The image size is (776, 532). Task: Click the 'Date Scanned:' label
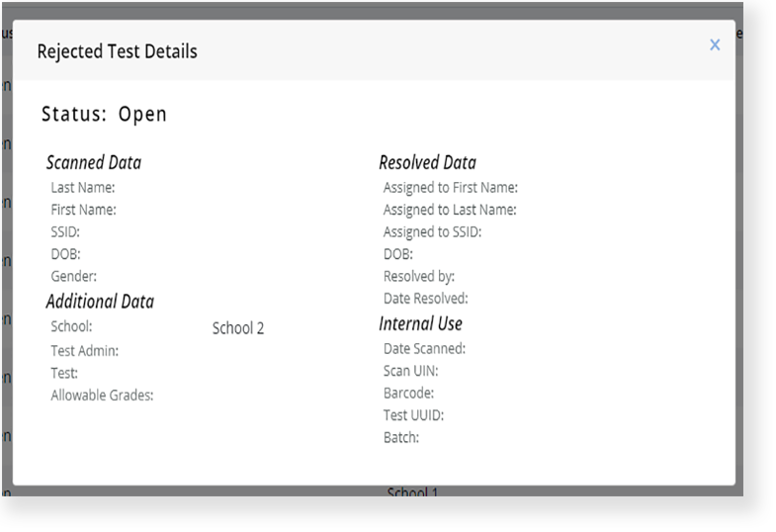pyautogui.click(x=424, y=349)
